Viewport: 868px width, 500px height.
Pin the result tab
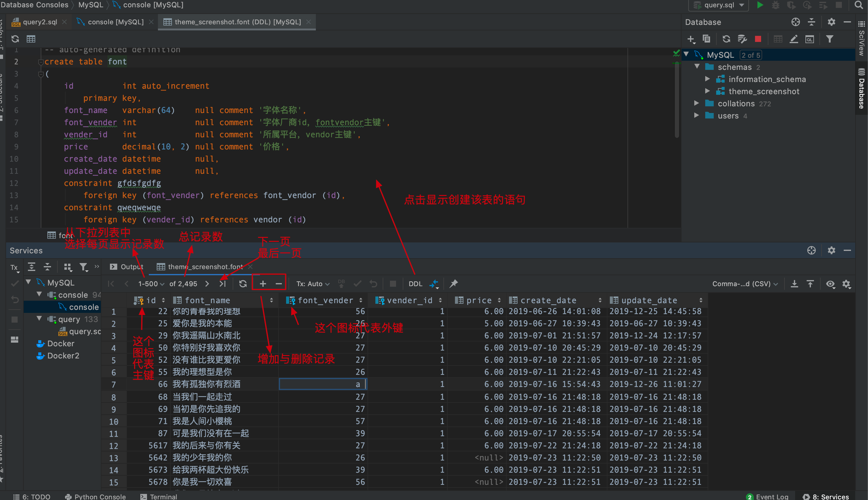(x=453, y=284)
